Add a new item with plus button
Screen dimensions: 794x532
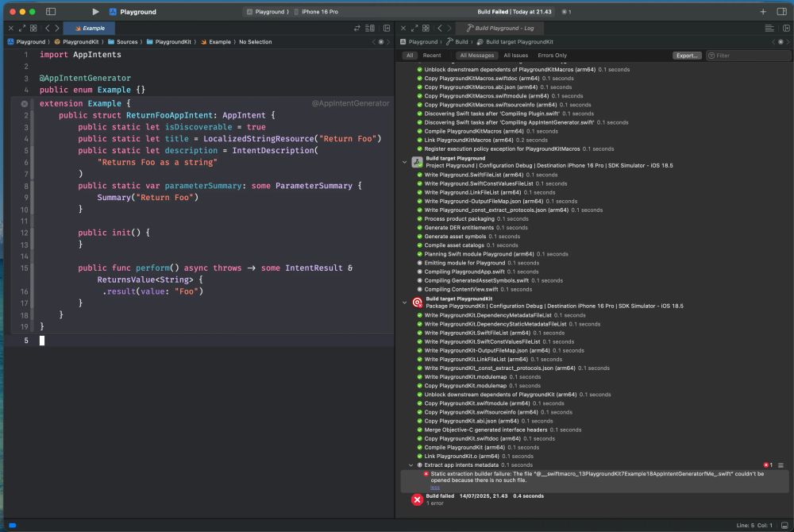pos(763,12)
